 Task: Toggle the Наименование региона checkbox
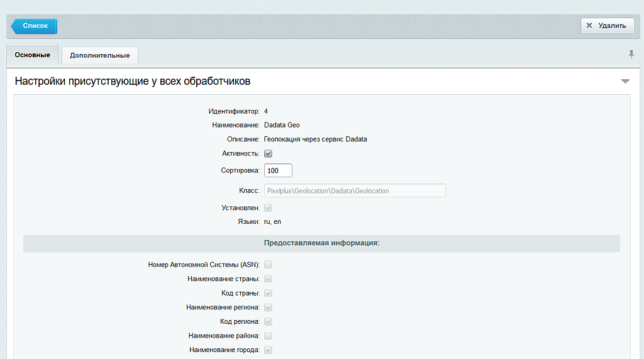[268, 307]
